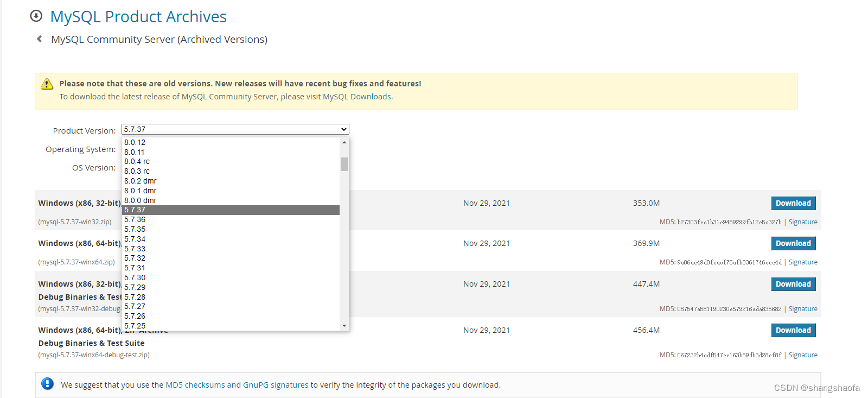Select version 5.7.30 option
This screenshot has height=398, width=868.
pyautogui.click(x=231, y=277)
